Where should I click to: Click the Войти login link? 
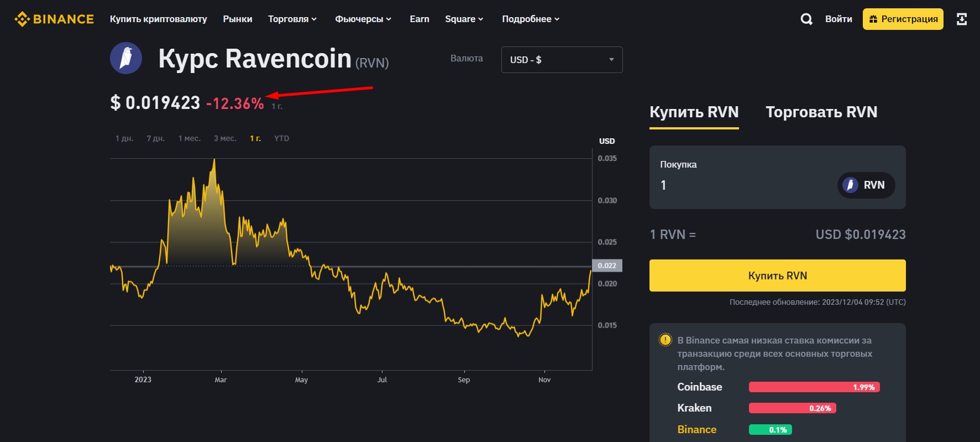(838, 19)
